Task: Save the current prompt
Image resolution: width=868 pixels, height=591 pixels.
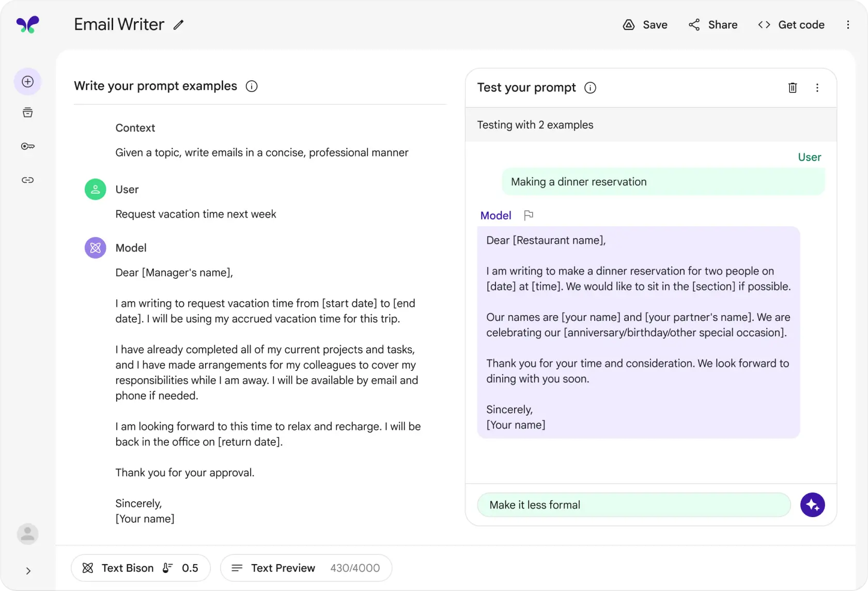Action: [645, 24]
